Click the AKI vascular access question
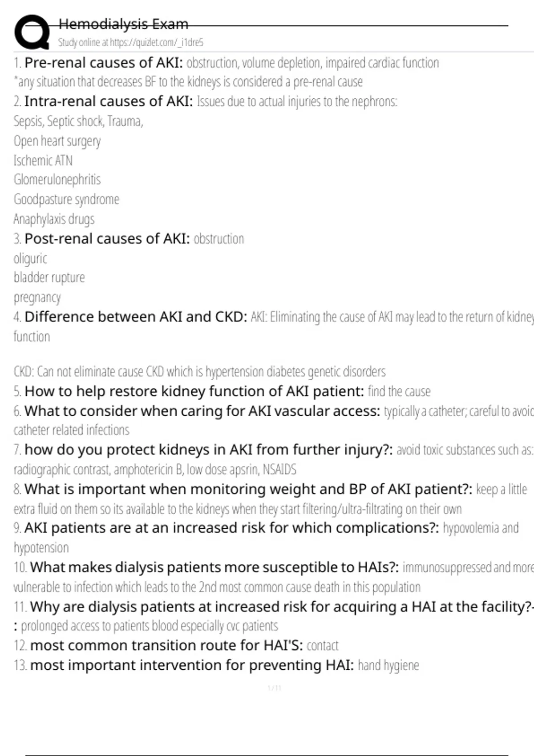534x756 pixels. (x=202, y=411)
